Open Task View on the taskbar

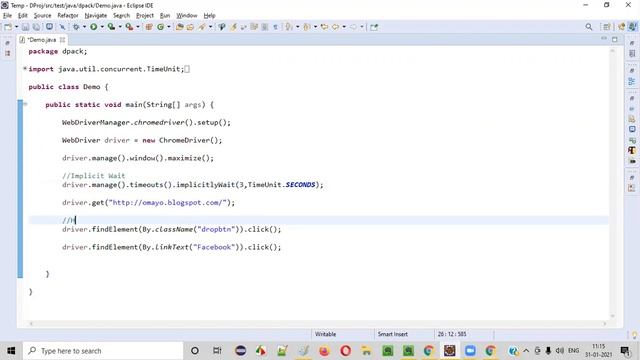217,351
